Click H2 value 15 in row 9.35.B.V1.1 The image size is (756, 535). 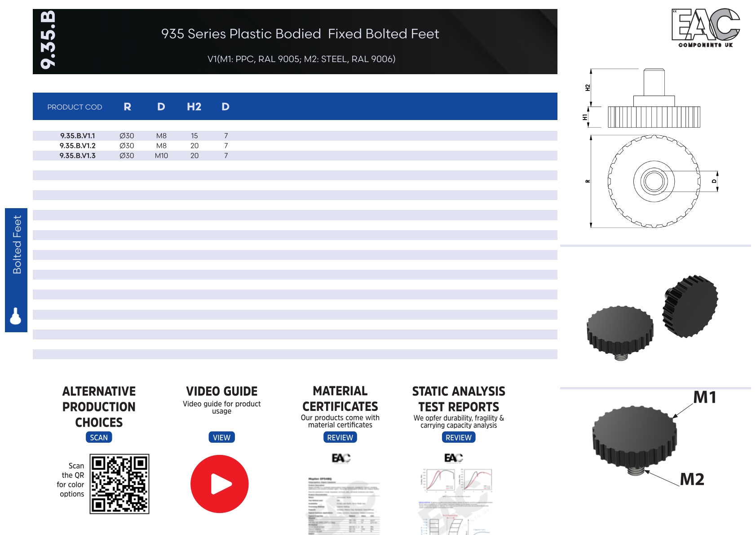[195, 136]
